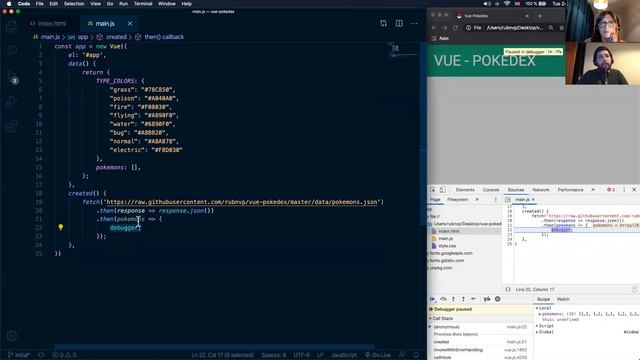Expand pokemons array in Scope
Image resolution: width=640 pixels, height=360 pixels.
coord(540,314)
